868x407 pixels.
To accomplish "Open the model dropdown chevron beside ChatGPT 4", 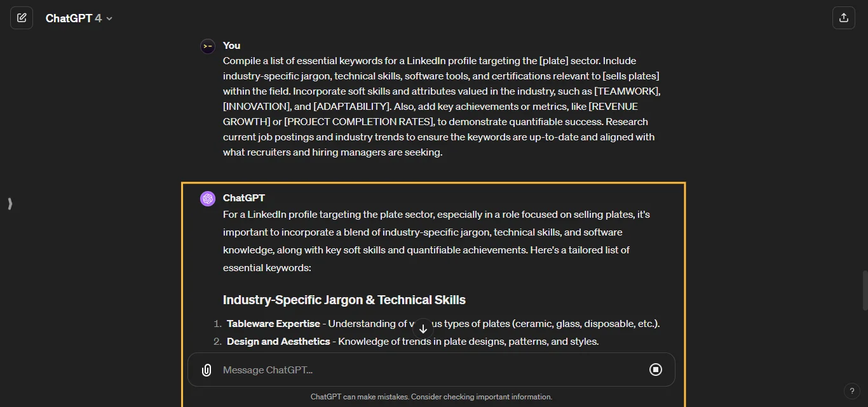I will (109, 18).
